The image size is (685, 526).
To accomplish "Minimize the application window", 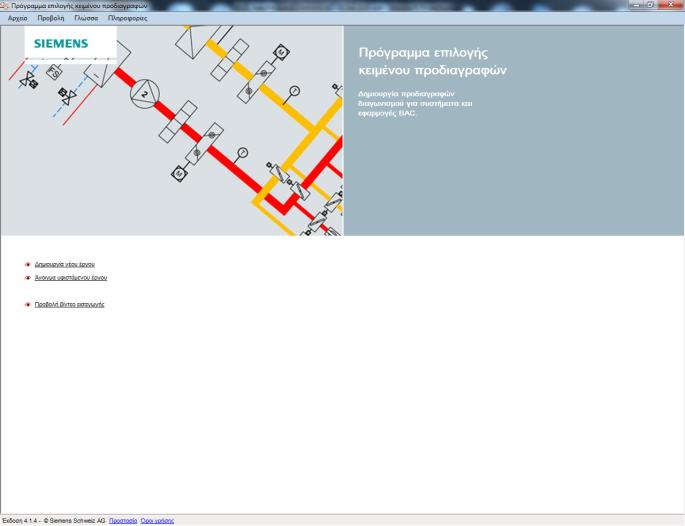I will point(636,4).
